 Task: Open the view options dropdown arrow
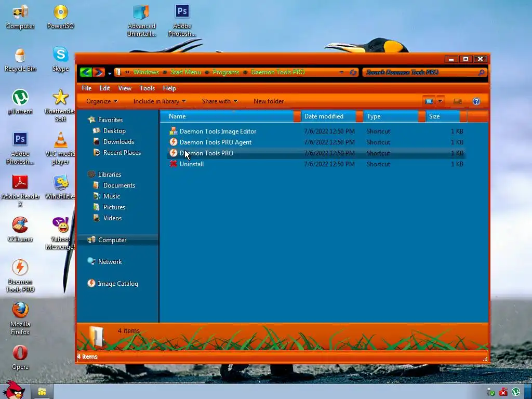point(440,101)
